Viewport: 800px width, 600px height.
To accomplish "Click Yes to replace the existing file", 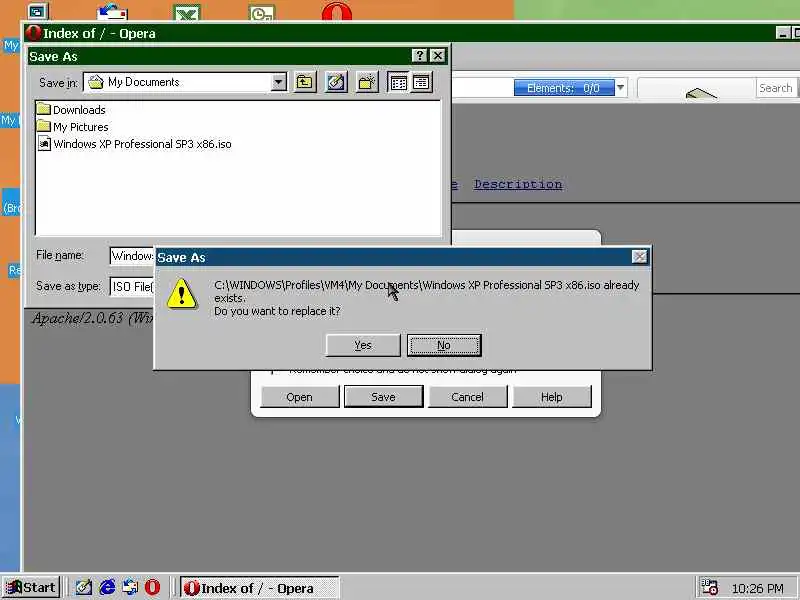I will pyautogui.click(x=363, y=345).
